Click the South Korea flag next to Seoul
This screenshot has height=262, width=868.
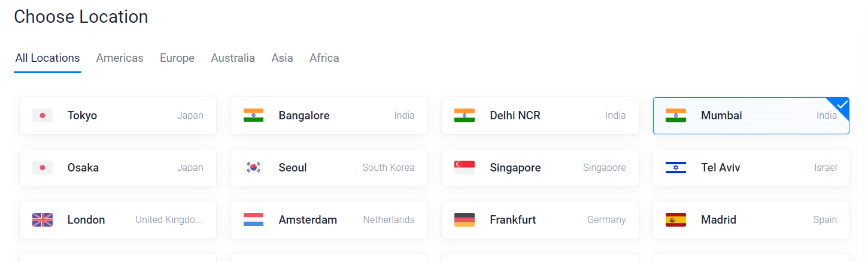(x=254, y=168)
